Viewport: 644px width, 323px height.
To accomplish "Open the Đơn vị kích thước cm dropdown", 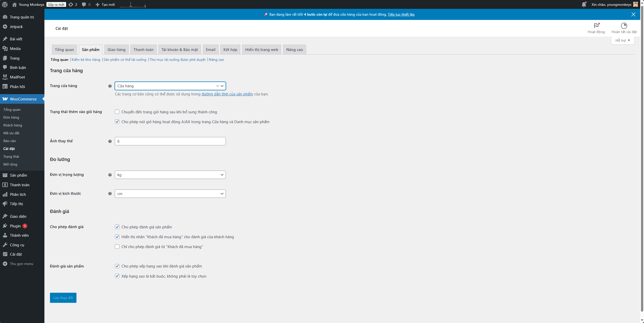I will [x=170, y=194].
